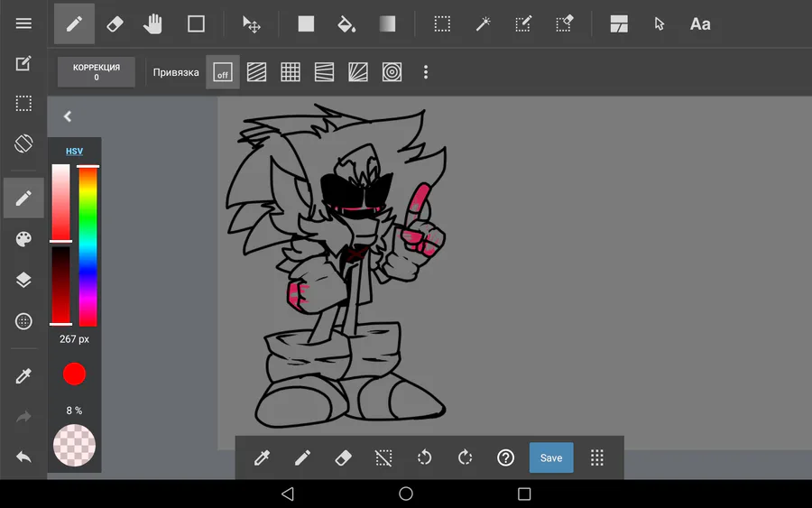The height and width of the screenshot is (508, 812).
Task: Click the redo arrow in left sidebar
Action: tap(23, 416)
